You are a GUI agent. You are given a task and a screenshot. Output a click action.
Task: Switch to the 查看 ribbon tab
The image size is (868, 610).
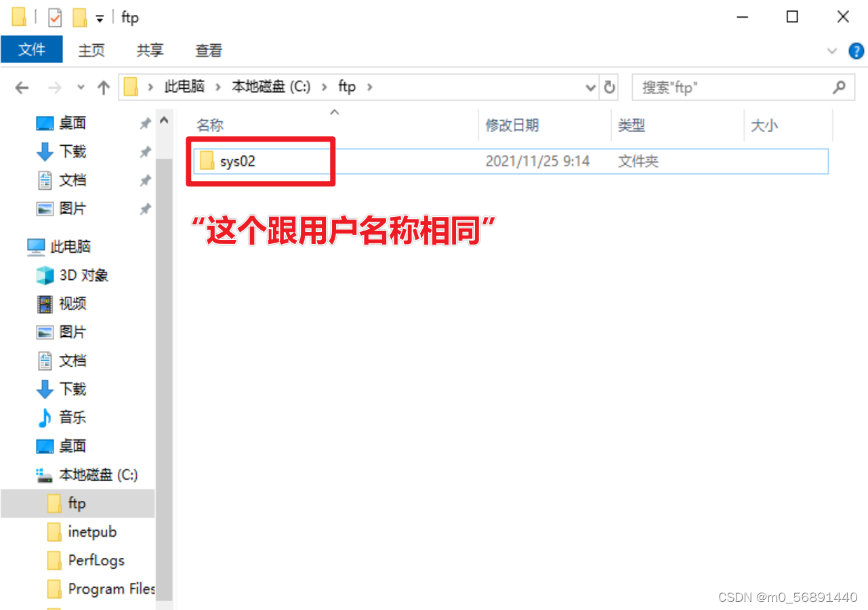pos(208,50)
